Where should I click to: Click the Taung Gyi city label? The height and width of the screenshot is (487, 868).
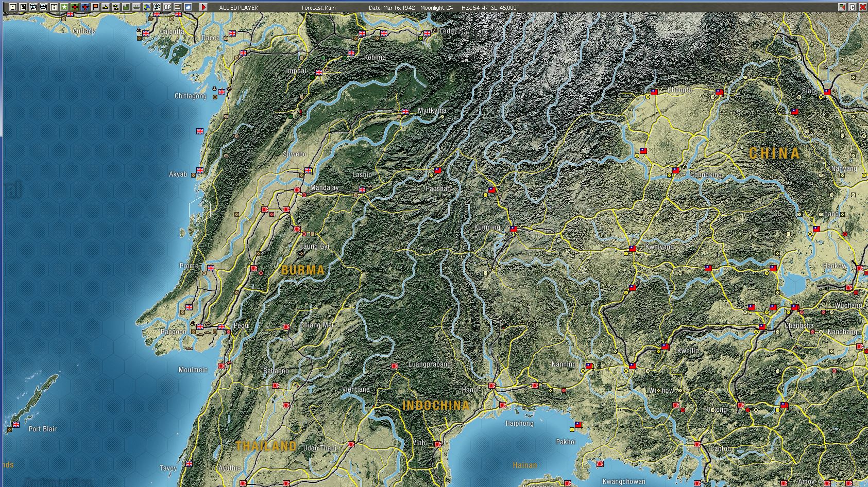[x=315, y=247]
